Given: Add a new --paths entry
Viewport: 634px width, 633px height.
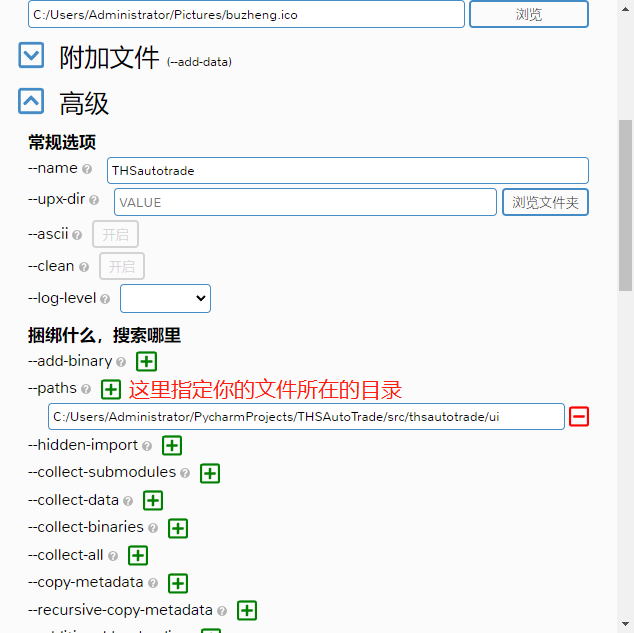Looking at the screenshot, I should pos(111,389).
